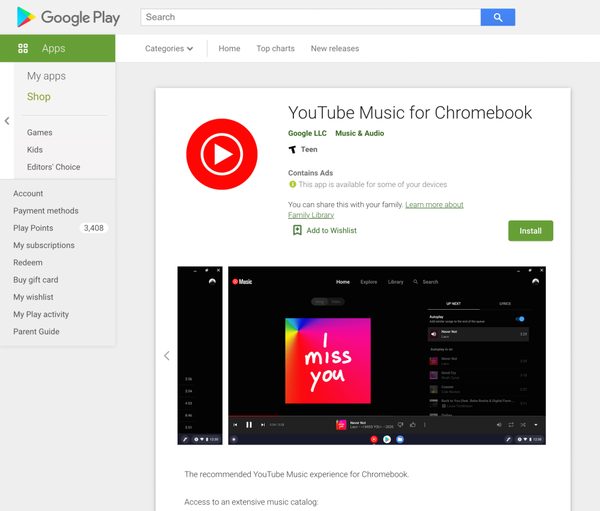Click the pause button in the screenshot
The image size is (600, 511).
249,425
